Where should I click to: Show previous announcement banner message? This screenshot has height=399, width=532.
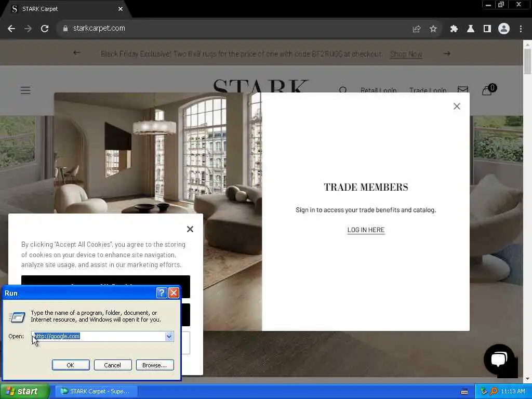pyautogui.click(x=77, y=53)
